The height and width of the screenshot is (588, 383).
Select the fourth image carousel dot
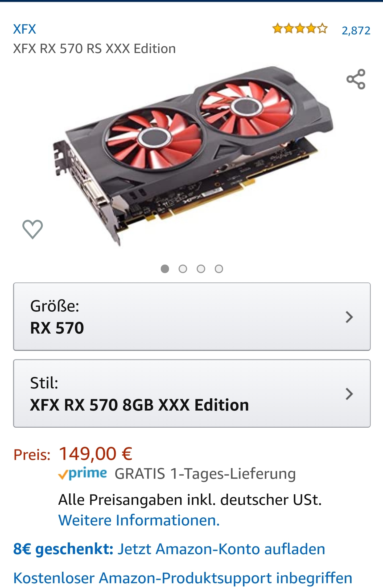219,269
